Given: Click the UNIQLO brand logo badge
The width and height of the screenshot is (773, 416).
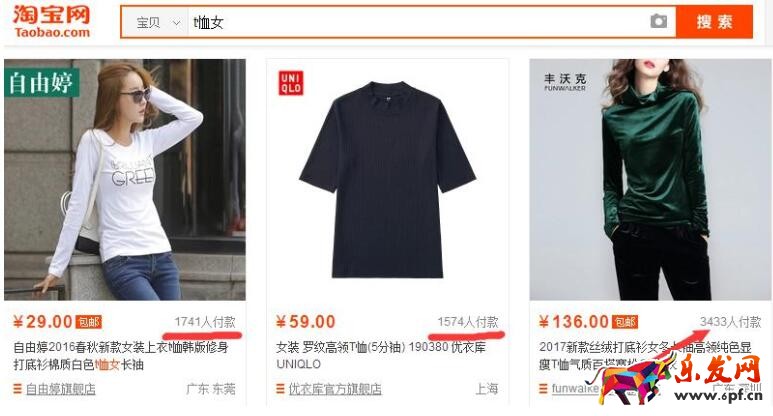Looking at the screenshot, I should point(291,83).
